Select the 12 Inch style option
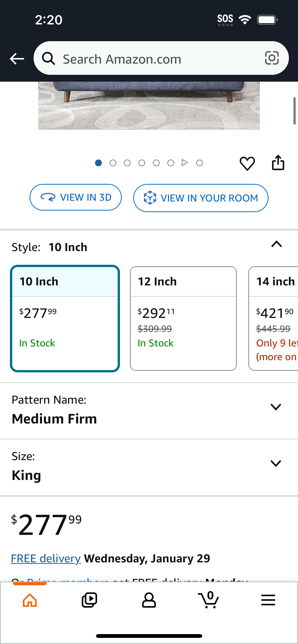 click(x=183, y=318)
